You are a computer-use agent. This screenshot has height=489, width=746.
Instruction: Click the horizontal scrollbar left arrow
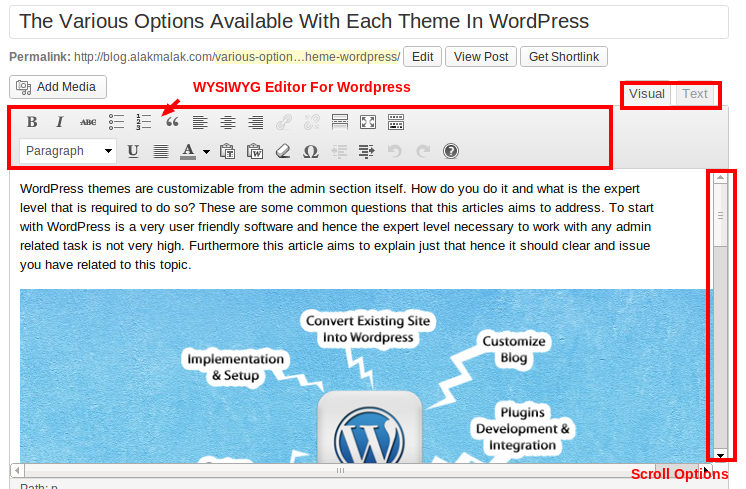[17, 470]
